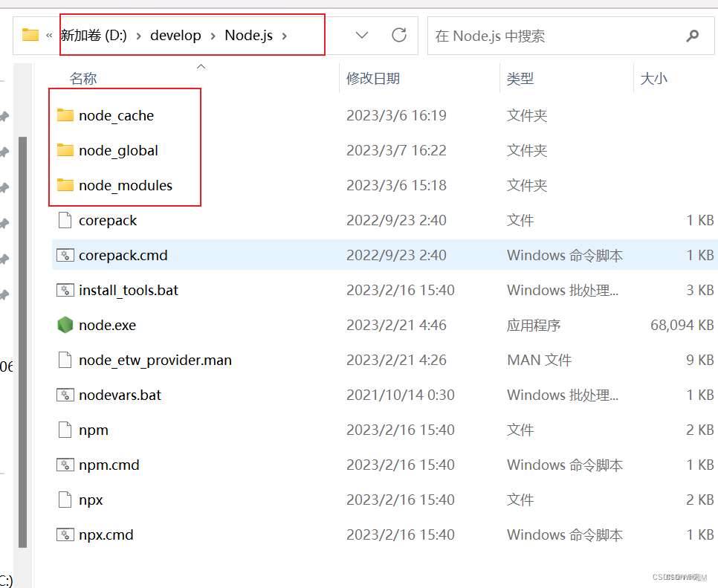This screenshot has width=718, height=588.
Task: Click the date 2023/2/21 4:46 of node.exe
Action: pyautogui.click(x=396, y=325)
